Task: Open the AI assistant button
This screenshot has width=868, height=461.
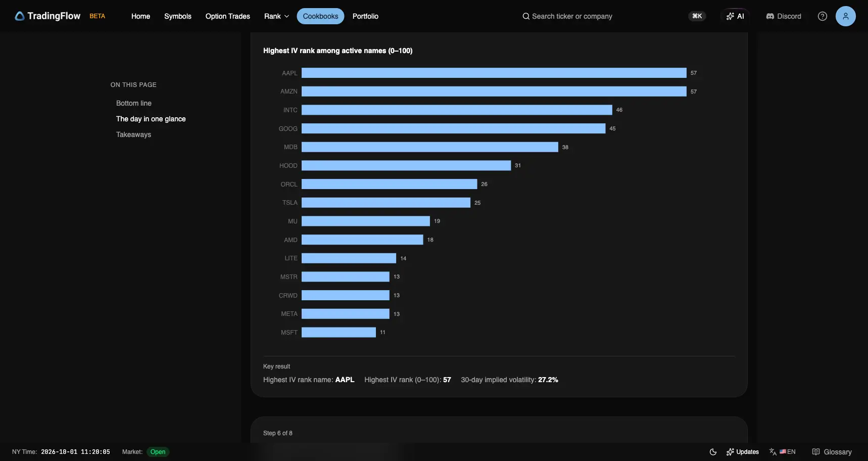Action: click(735, 16)
